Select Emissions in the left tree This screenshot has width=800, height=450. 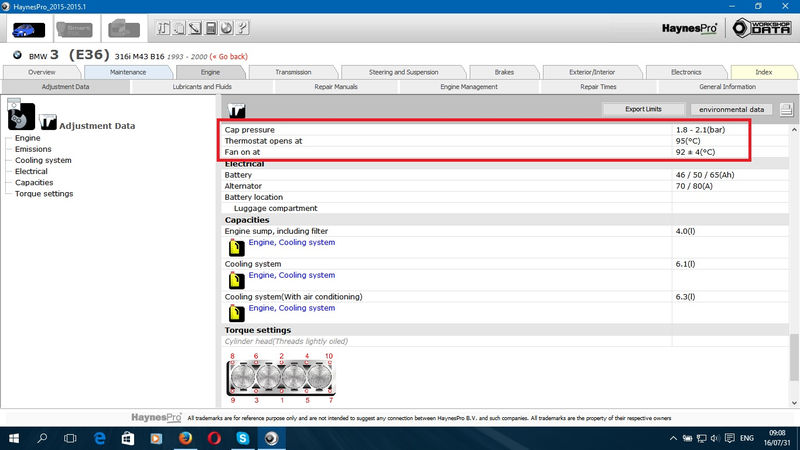[34, 149]
